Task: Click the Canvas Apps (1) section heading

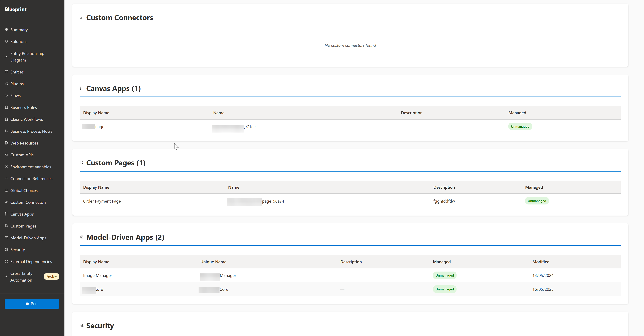Action: (113, 89)
